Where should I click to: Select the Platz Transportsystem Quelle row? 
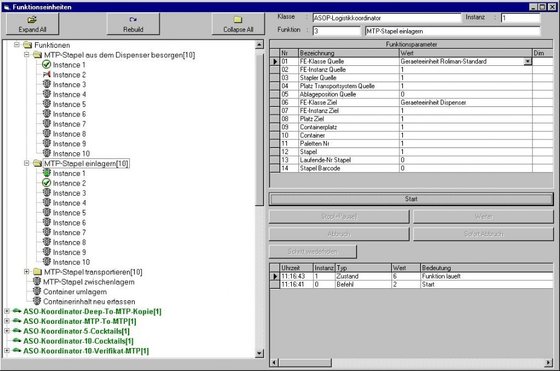(411, 86)
